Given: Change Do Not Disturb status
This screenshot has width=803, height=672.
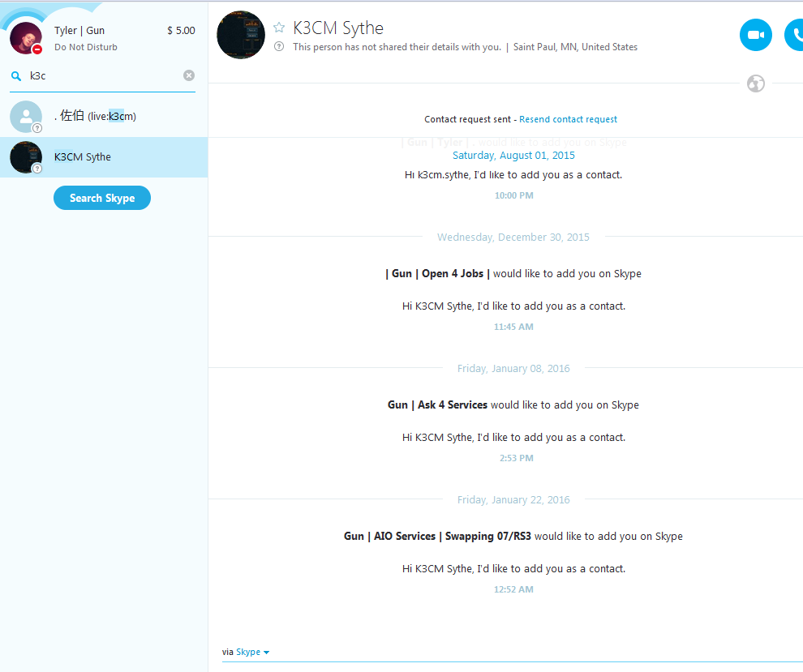Looking at the screenshot, I should pos(86,47).
